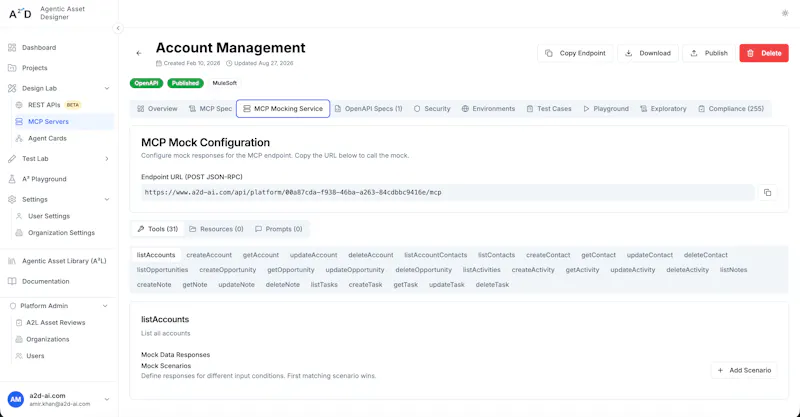
Task: Open the Environments tab
Action: pyautogui.click(x=488, y=109)
